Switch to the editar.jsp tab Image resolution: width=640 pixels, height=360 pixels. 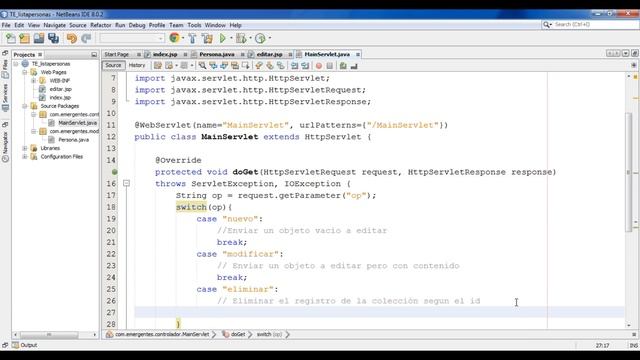(x=269, y=54)
